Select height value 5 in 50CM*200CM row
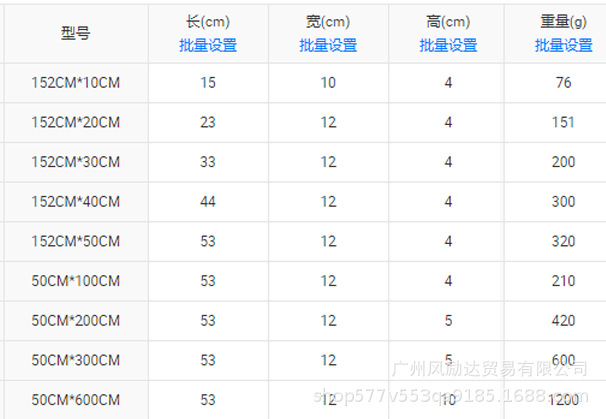Screen dimensions: 606x419 448,321
